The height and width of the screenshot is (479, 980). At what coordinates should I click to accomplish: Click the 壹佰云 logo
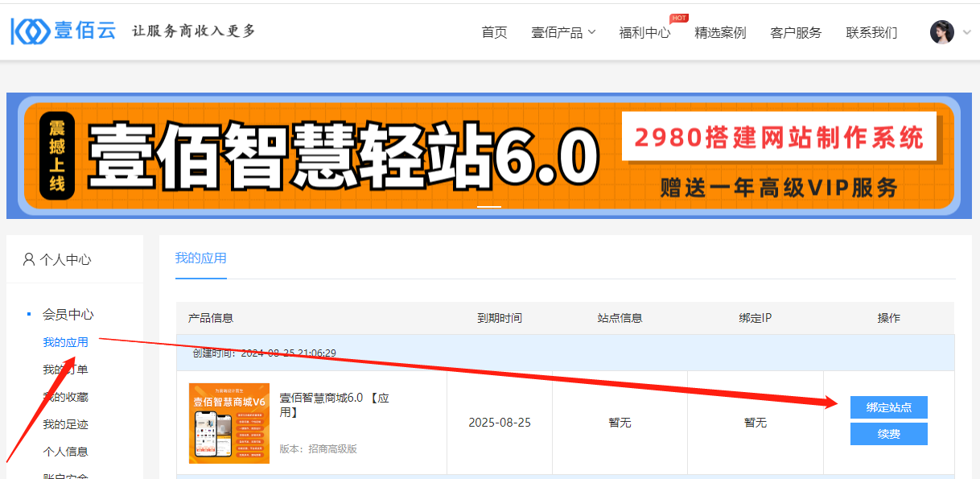(64, 31)
